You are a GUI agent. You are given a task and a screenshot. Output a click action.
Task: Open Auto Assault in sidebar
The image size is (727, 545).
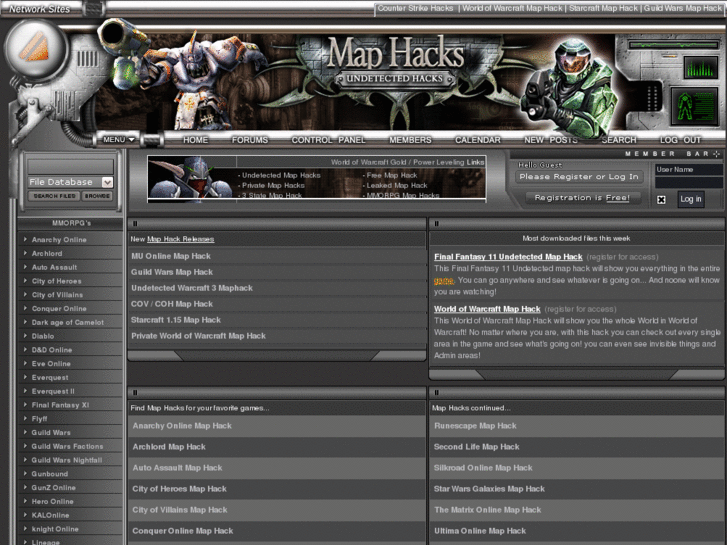click(x=54, y=268)
